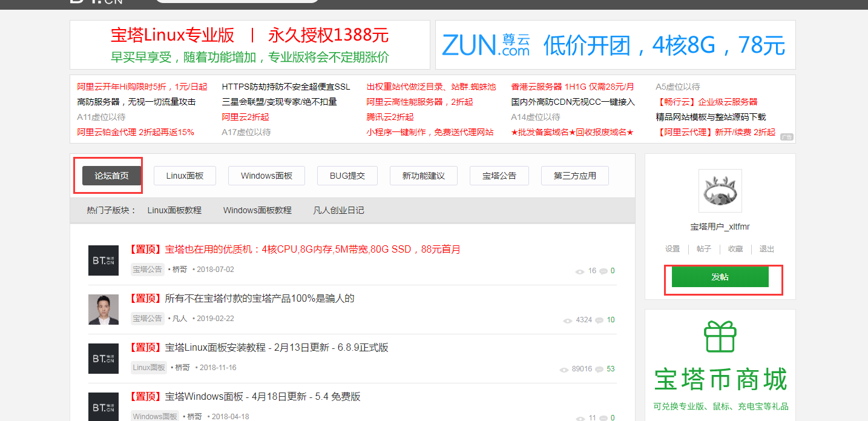Click the crown user avatar

click(x=720, y=191)
